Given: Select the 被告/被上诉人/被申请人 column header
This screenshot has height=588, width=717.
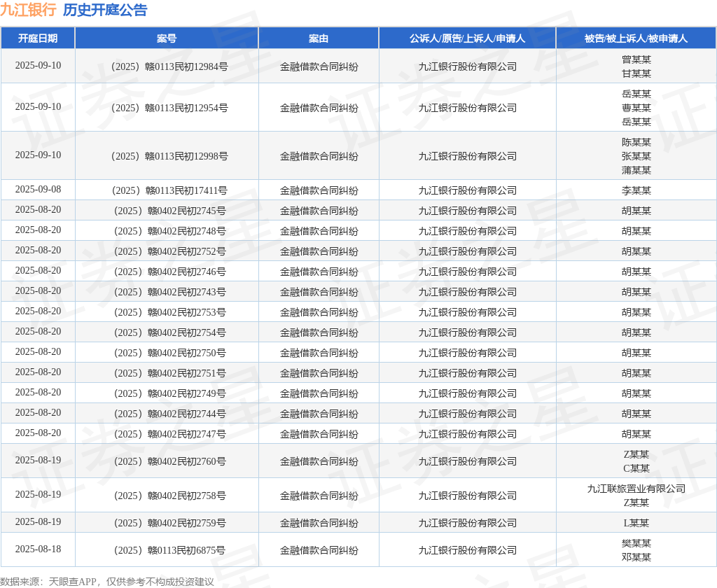Looking at the screenshot, I should click(636, 38).
